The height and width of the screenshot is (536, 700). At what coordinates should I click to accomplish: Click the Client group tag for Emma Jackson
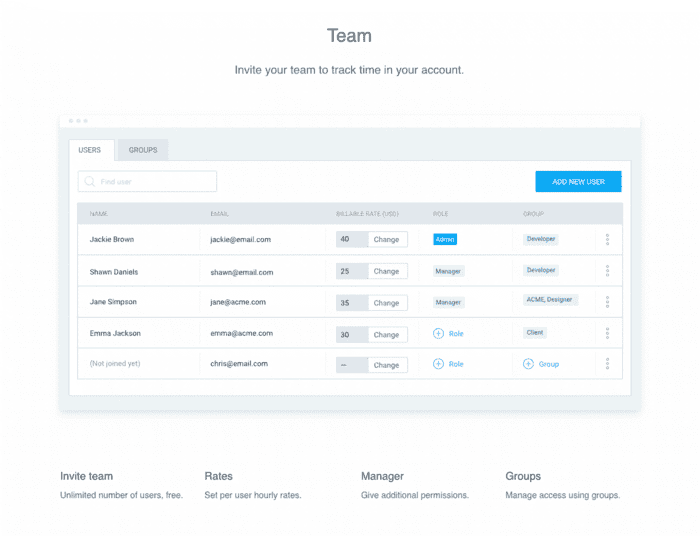tap(535, 332)
